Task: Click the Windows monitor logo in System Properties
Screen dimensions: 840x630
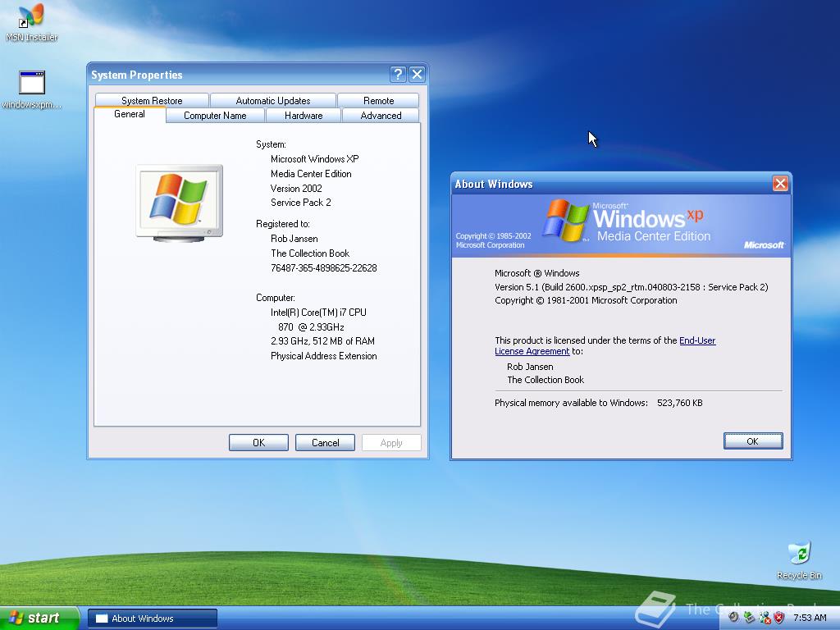Action: [x=179, y=203]
